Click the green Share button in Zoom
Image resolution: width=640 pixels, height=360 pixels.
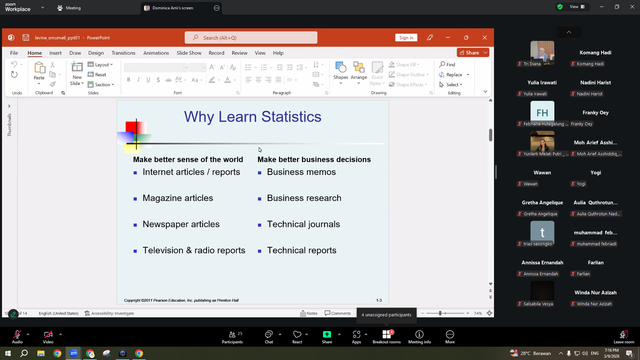tap(327, 337)
